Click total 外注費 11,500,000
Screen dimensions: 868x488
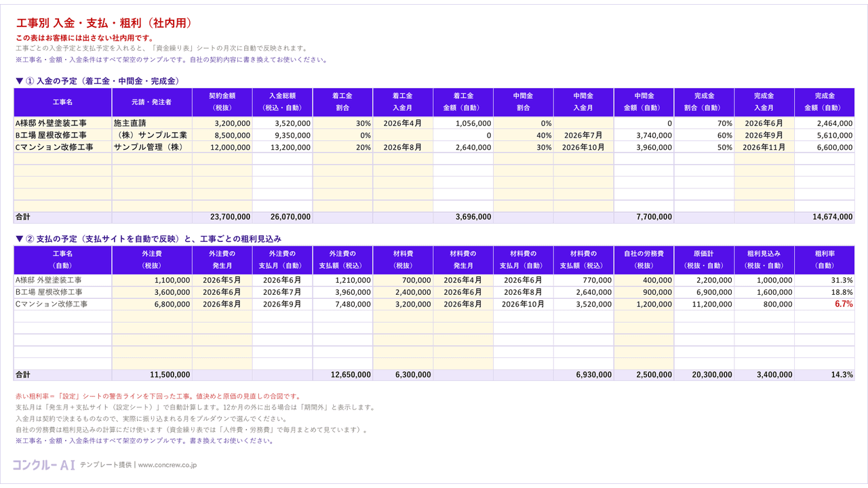pyautogui.click(x=152, y=375)
